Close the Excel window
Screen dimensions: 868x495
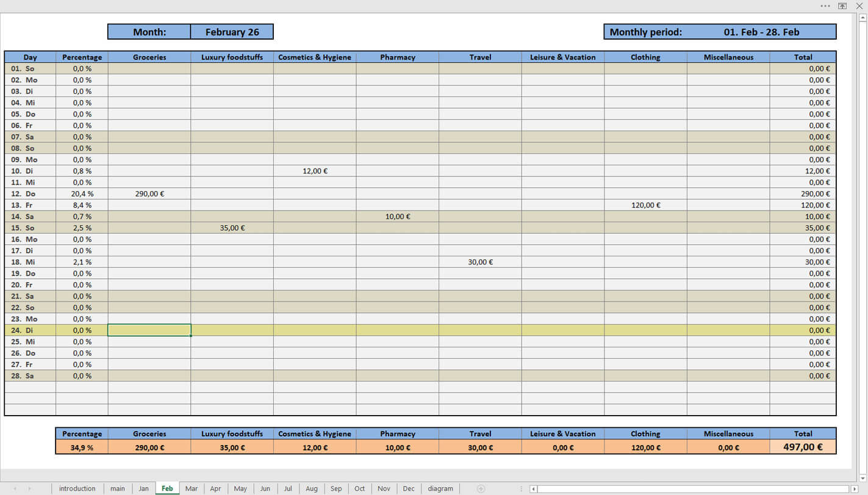859,6
